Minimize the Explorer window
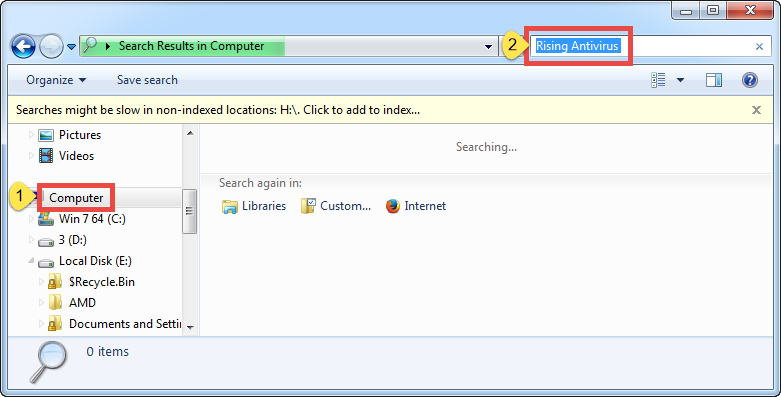The height and width of the screenshot is (397, 781). click(x=685, y=10)
